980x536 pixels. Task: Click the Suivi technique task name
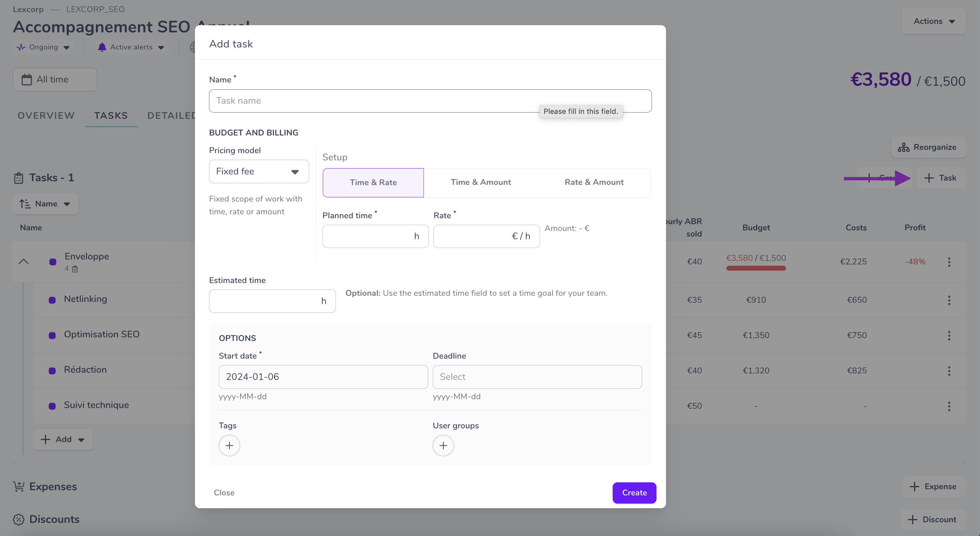coord(96,405)
